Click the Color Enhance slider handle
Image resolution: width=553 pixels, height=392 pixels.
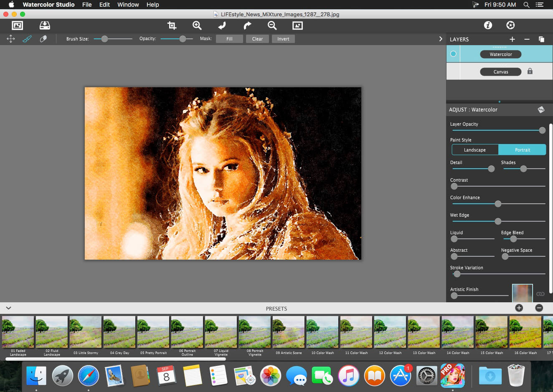click(498, 204)
